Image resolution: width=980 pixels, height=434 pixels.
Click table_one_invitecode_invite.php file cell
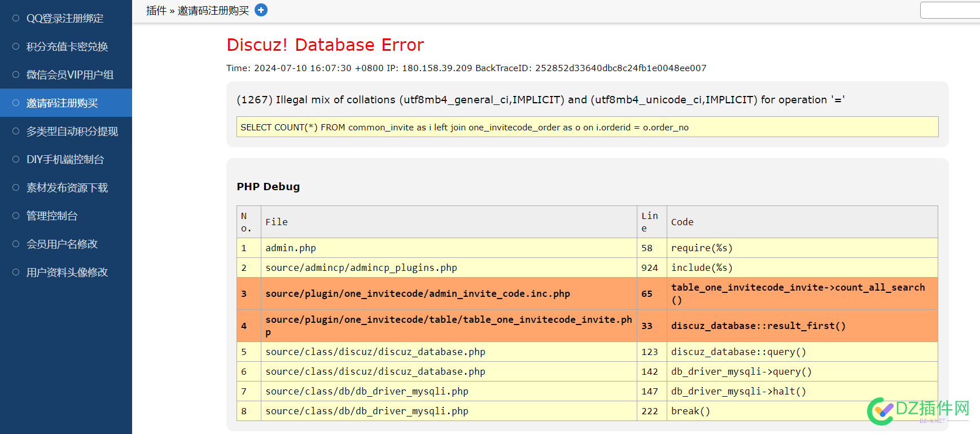click(449, 326)
